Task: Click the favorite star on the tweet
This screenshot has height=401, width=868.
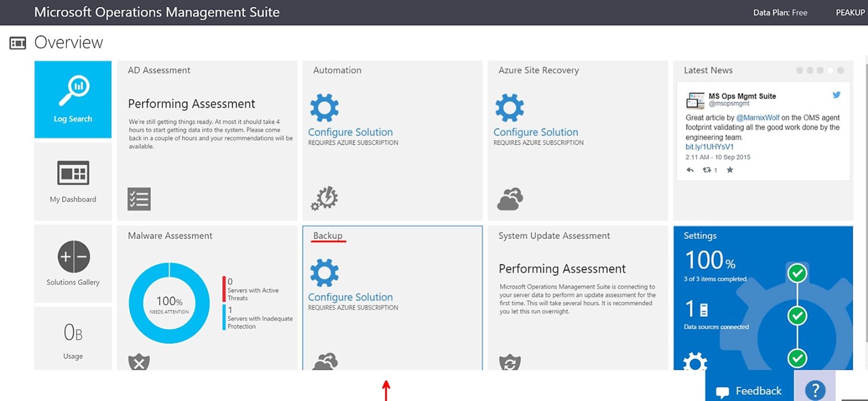Action: (x=730, y=170)
